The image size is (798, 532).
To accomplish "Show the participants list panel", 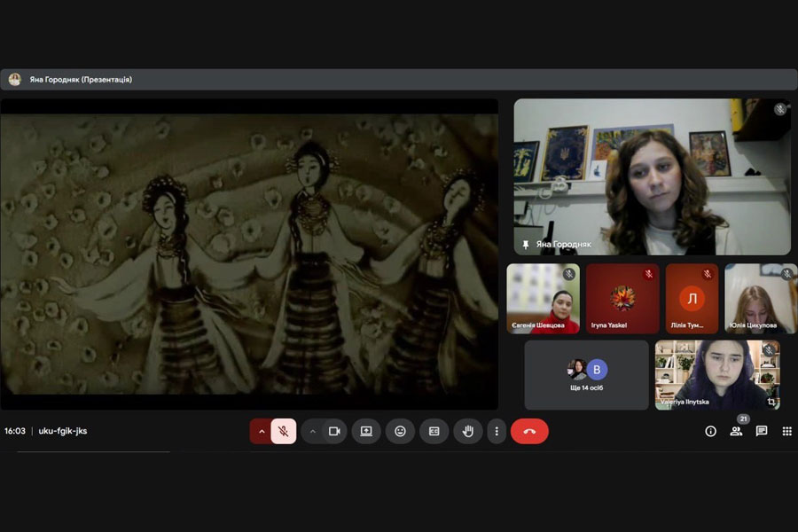I will [x=736, y=431].
